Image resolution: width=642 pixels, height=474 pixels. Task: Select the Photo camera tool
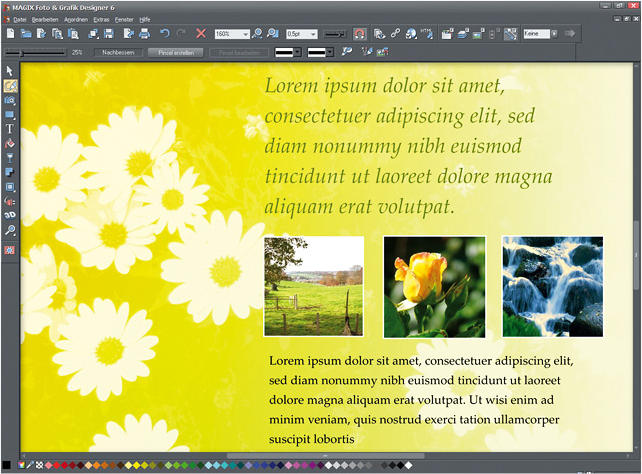coord(10,100)
